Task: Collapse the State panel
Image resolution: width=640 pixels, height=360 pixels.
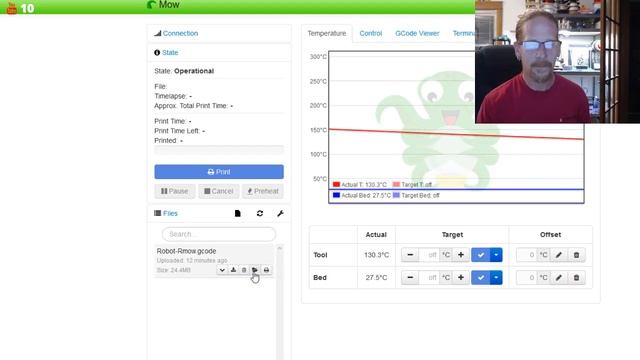Action: [x=170, y=52]
